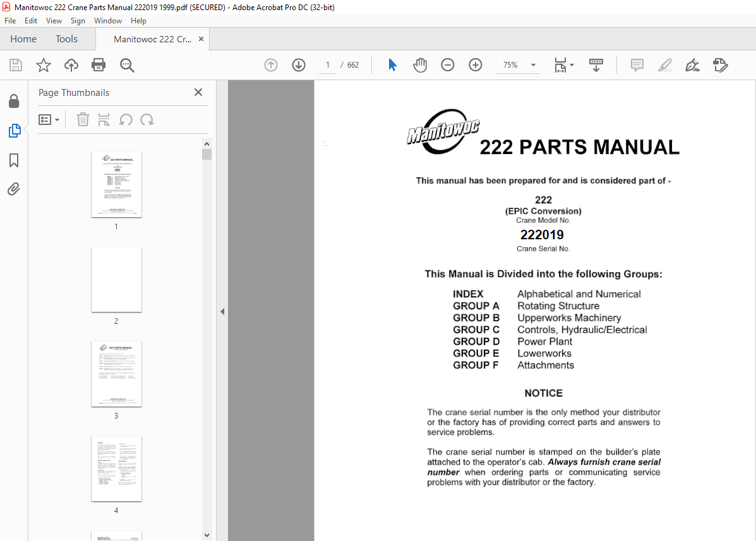
Task: Click the Save file icon
Action: (x=15, y=65)
